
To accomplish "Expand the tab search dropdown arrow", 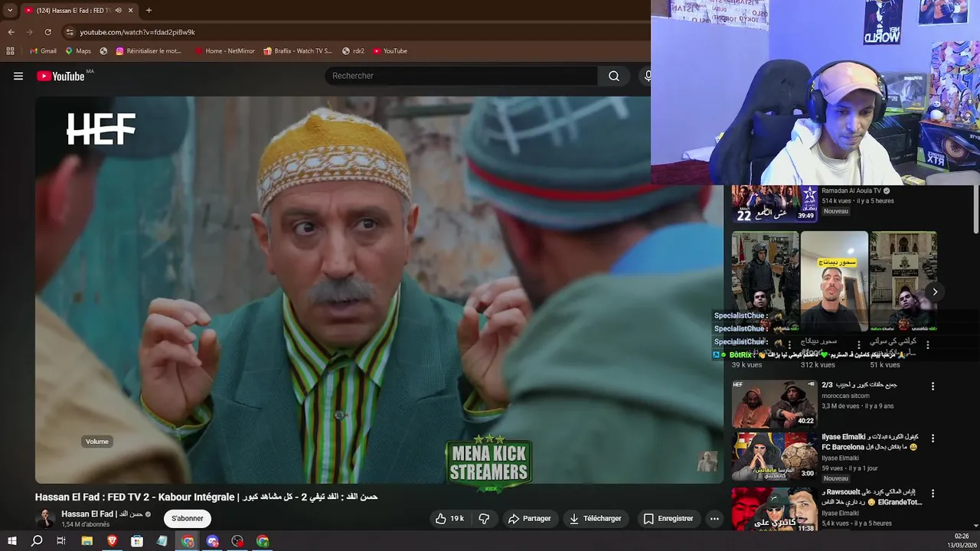I will coord(10,10).
